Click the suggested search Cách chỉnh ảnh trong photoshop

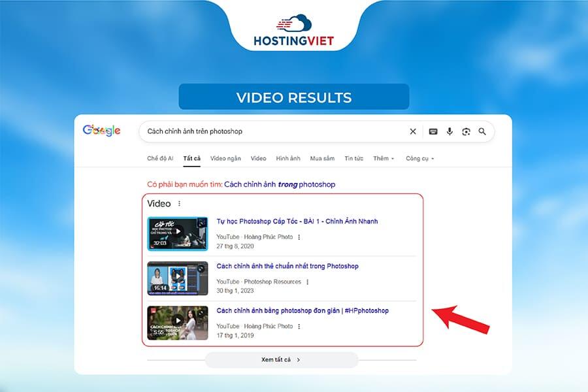tap(281, 184)
